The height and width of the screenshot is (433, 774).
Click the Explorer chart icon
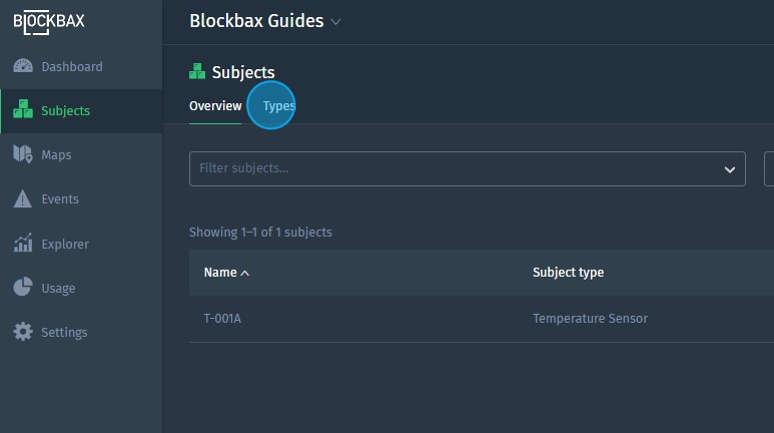click(23, 244)
